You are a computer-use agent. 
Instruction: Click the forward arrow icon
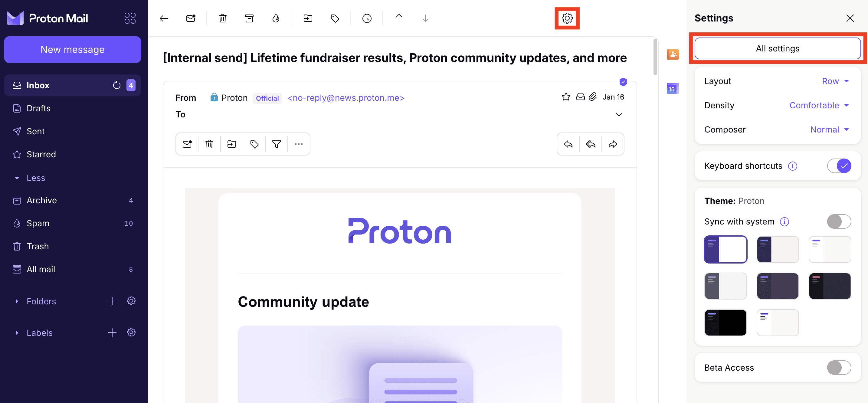pos(613,144)
